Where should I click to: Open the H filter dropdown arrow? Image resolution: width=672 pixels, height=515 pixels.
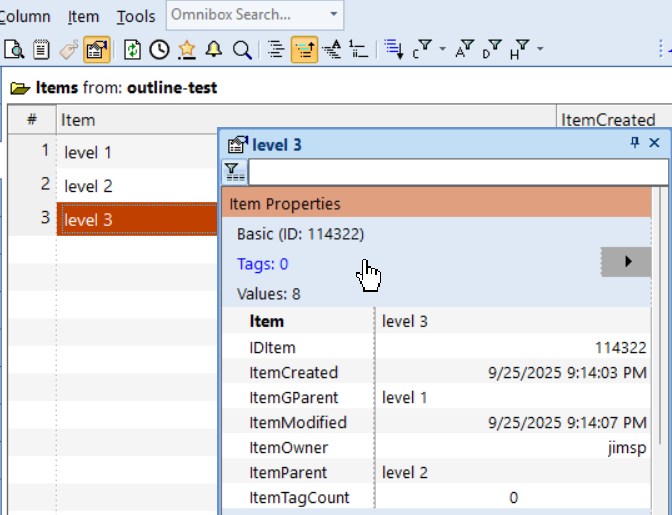point(540,49)
